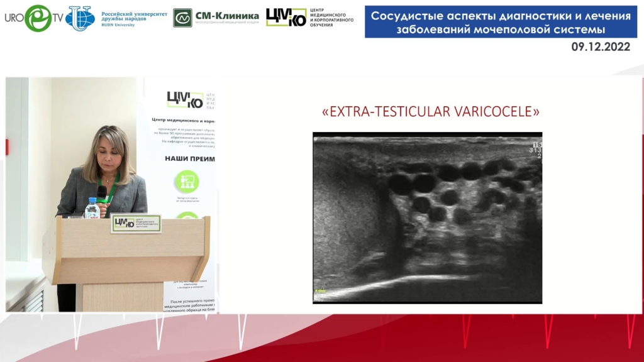Click the СМ-Клиника text label
Image resolution: width=644 pixels, height=362 pixels.
227,16
